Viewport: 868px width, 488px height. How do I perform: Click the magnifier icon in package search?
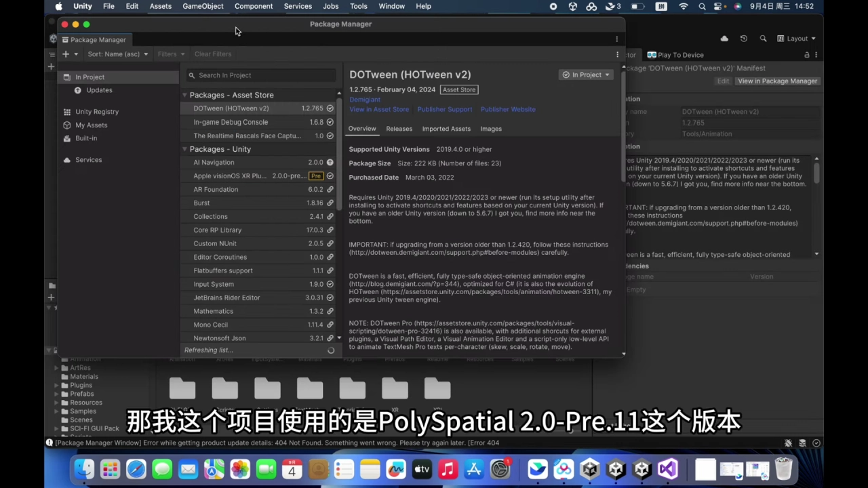pos(192,75)
